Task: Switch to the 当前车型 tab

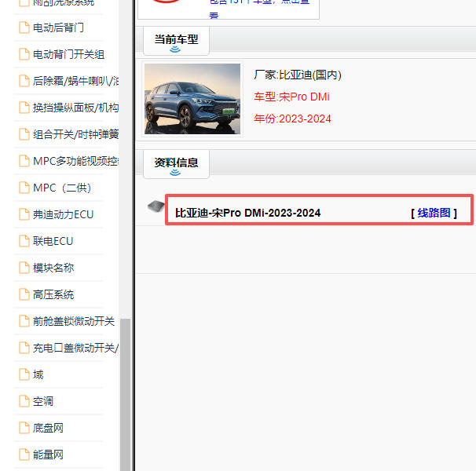Action: pos(176,41)
